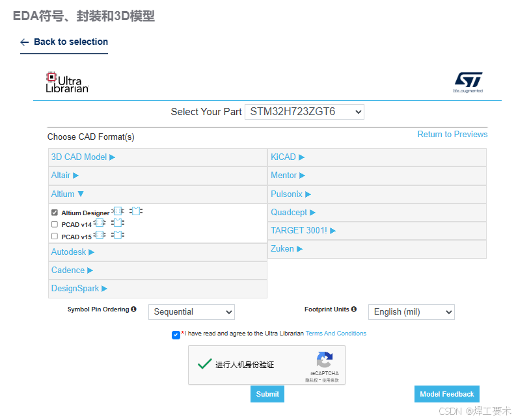The height and width of the screenshot is (420, 516).
Task: Open the Footprint Units dropdown
Action: [x=411, y=312]
